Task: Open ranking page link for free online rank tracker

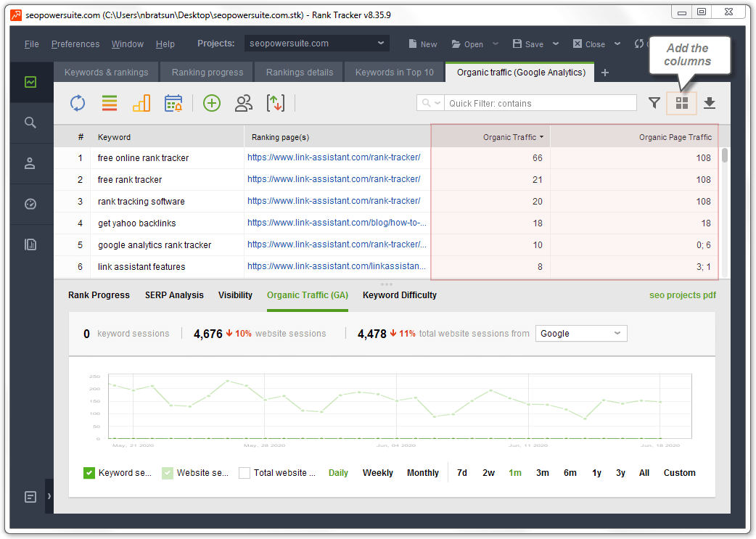Action: (x=334, y=157)
